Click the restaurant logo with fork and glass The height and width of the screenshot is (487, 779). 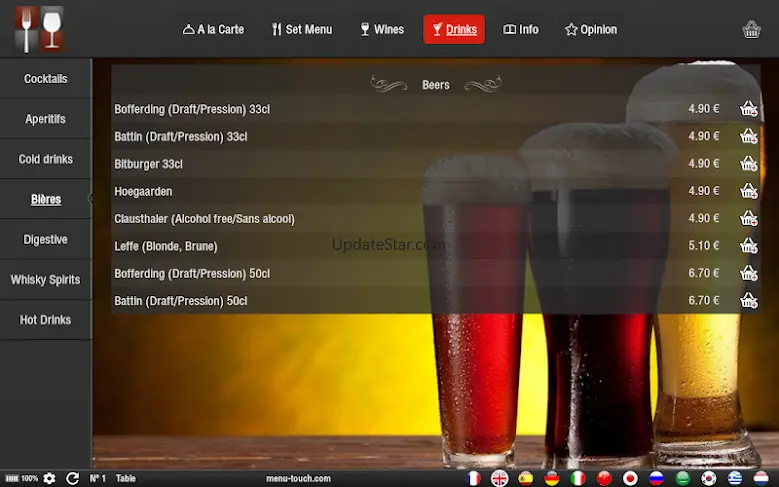click(x=39, y=29)
